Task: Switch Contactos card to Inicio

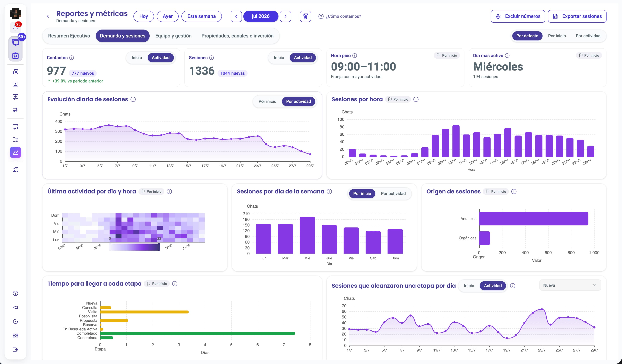Action: (137, 58)
